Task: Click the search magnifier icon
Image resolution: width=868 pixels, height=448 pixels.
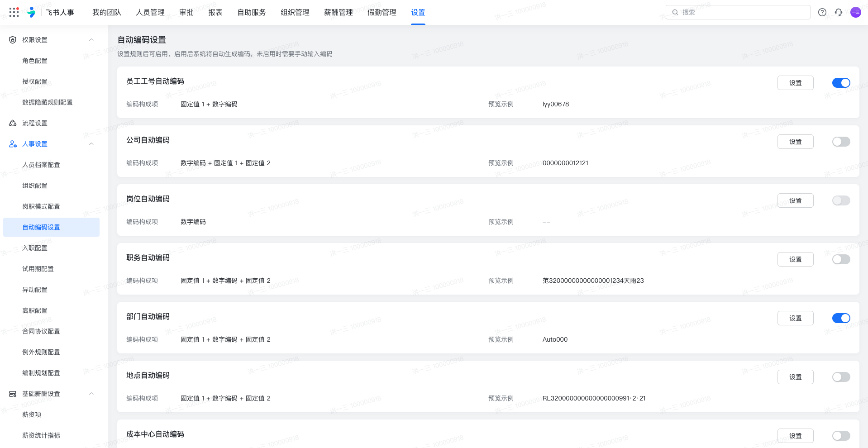Action: coord(675,12)
